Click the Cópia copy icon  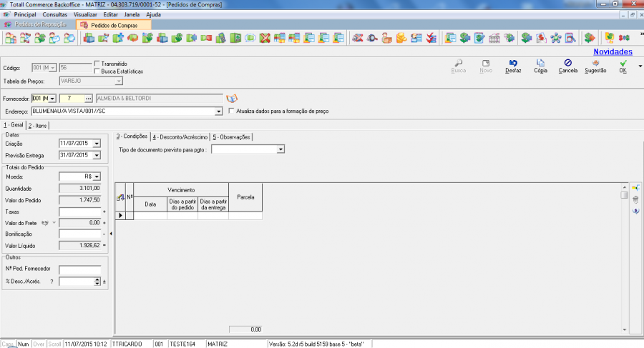(x=540, y=63)
